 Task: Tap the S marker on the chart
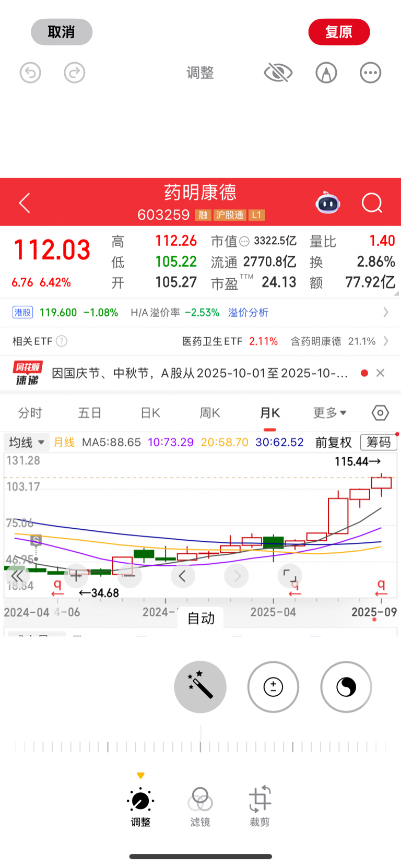point(36,540)
